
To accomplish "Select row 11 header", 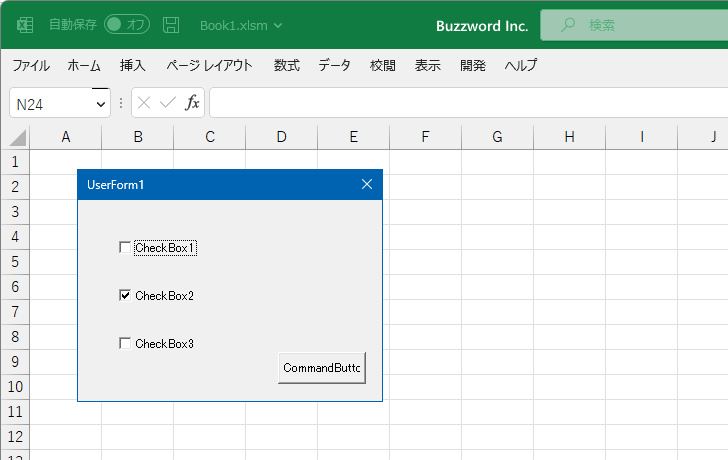I will (x=15, y=412).
